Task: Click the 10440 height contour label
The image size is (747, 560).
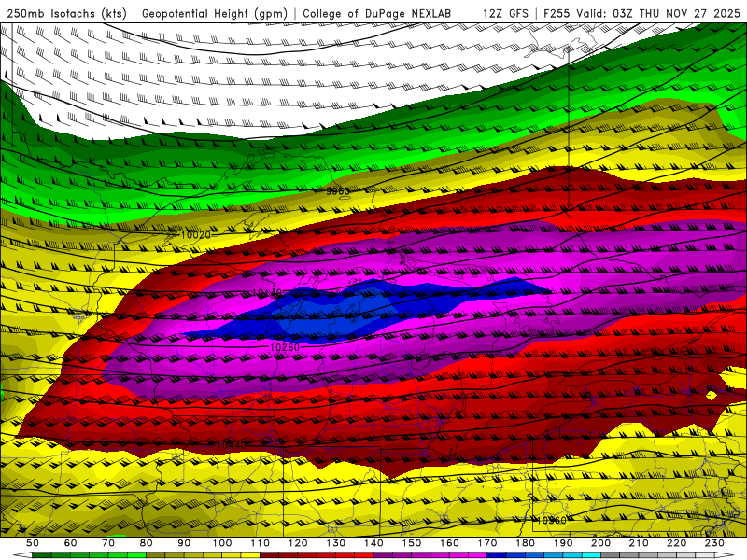Action: point(232,445)
